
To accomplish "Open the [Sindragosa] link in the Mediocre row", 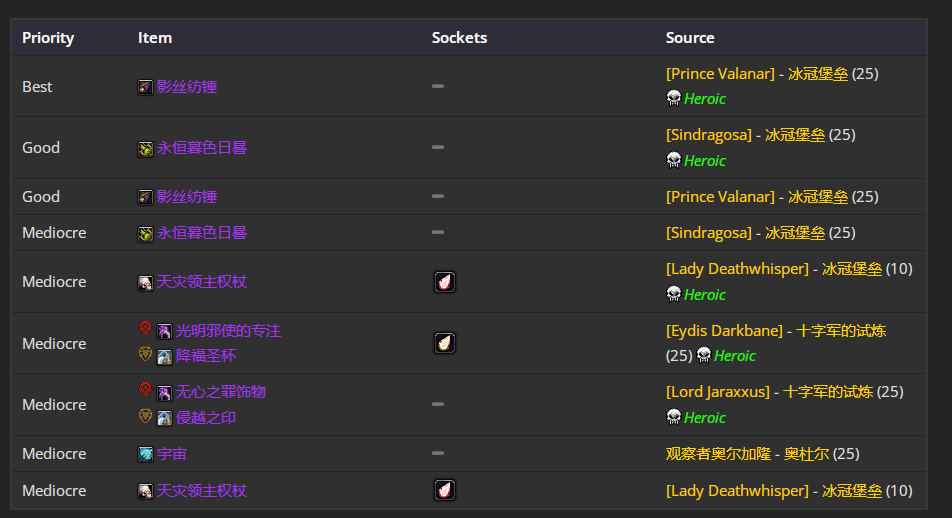I will pos(708,233).
